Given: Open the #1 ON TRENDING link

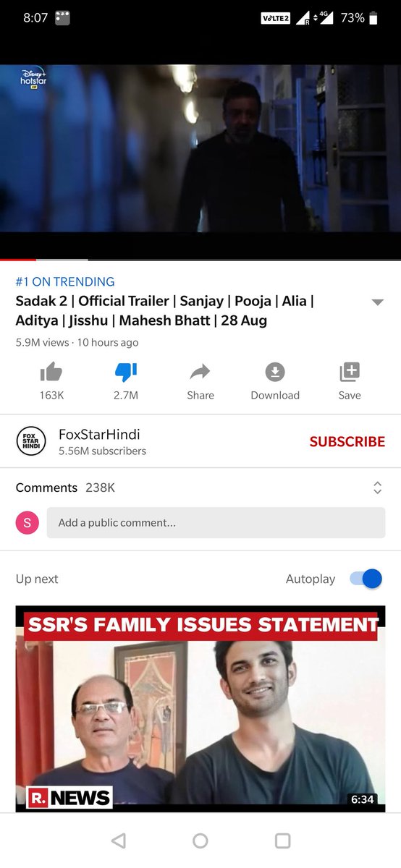Looking at the screenshot, I should [65, 282].
